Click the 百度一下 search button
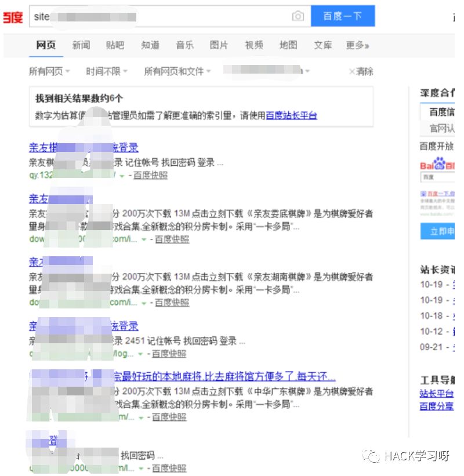Screen dimensions: 464x476 click(343, 16)
